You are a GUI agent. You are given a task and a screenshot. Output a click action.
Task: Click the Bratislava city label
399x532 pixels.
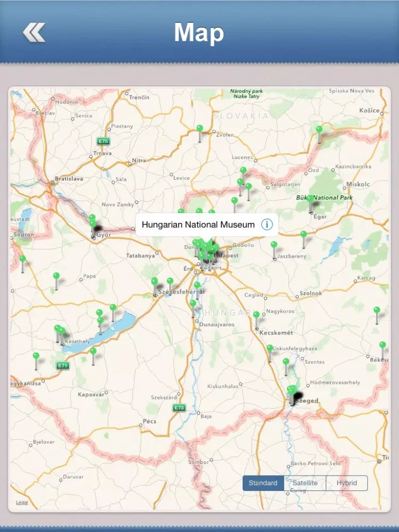point(69,178)
